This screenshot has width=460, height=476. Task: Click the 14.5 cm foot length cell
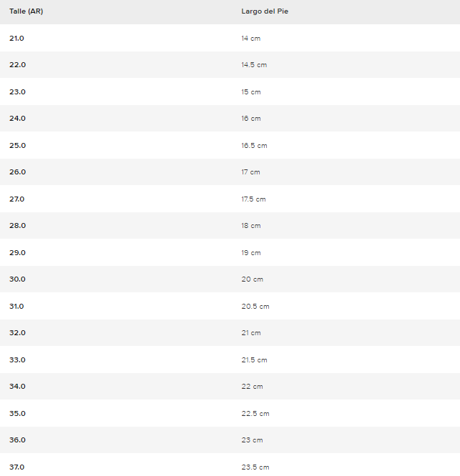tap(254, 65)
